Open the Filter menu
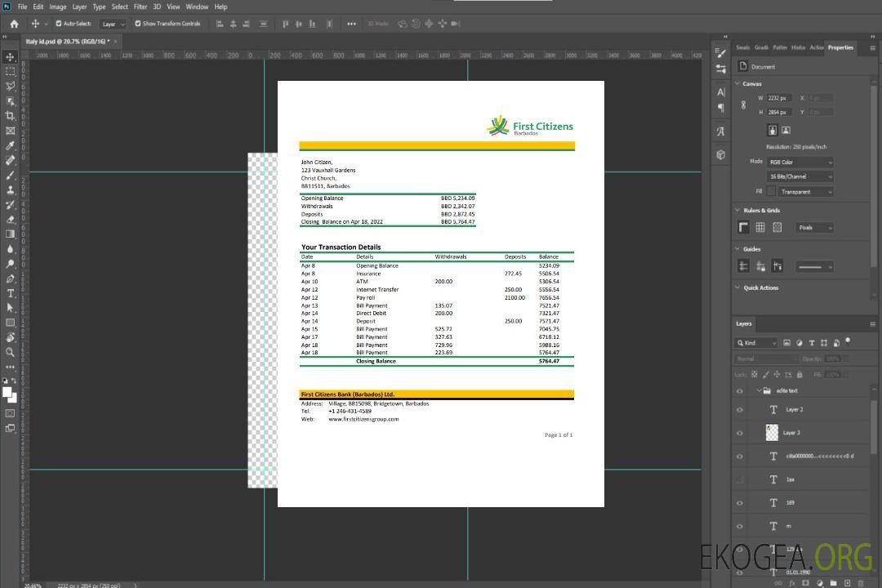This screenshot has width=882, height=588. tap(140, 7)
